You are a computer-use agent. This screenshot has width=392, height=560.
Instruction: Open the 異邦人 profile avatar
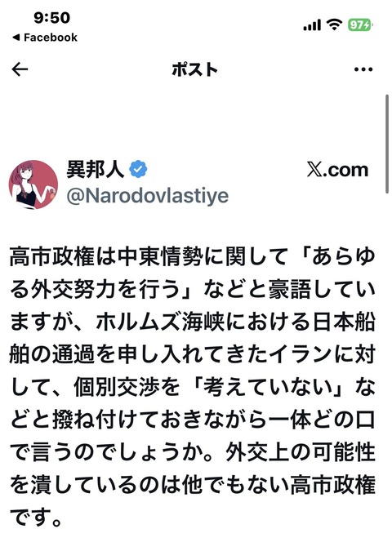coord(33,184)
